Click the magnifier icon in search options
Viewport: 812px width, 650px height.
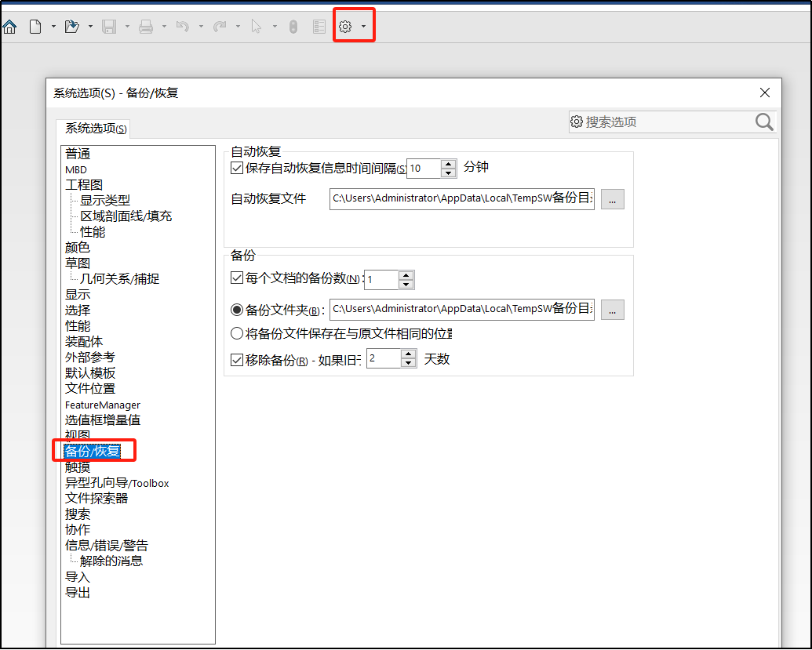click(x=764, y=122)
